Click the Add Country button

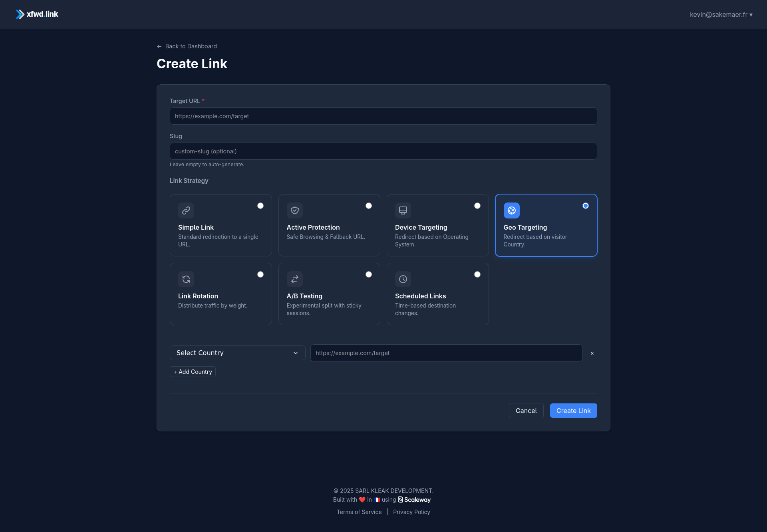[193, 372]
